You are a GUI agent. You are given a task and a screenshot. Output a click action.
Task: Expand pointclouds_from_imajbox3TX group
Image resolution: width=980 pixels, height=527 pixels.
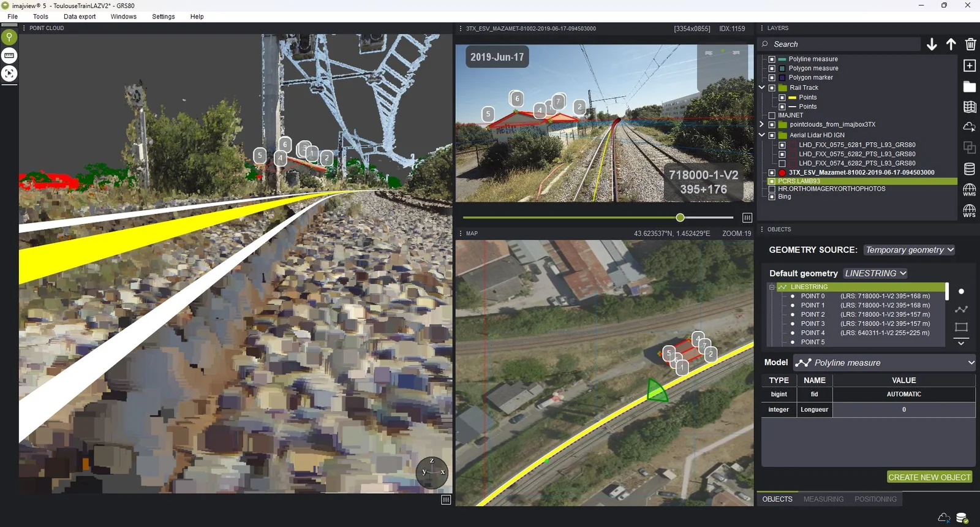click(x=762, y=124)
